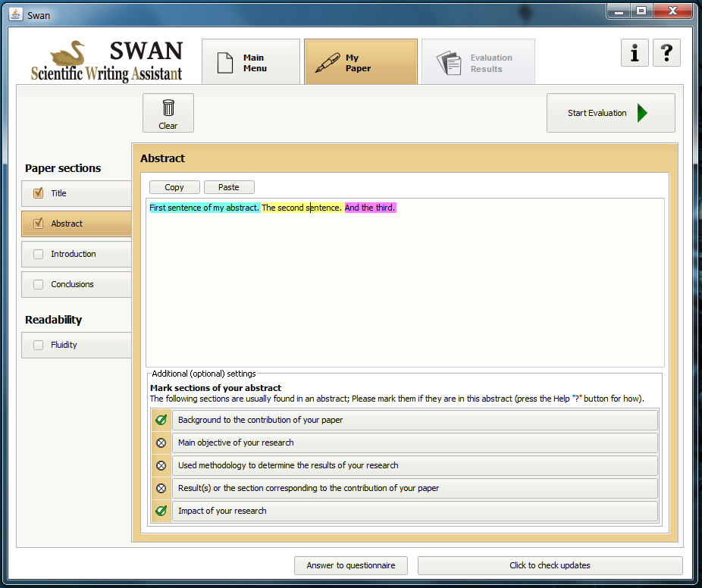This screenshot has width=702, height=588.
Task: Uncheck the Title checkbox
Action: pyautogui.click(x=39, y=193)
